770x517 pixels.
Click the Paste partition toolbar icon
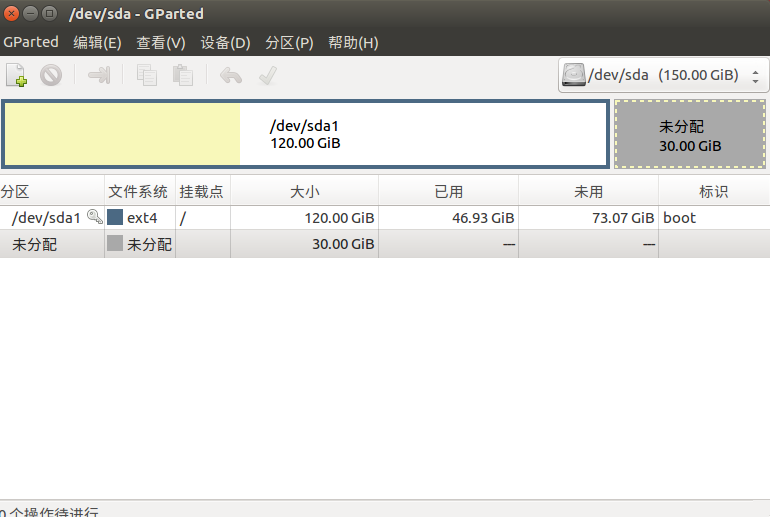pos(183,76)
